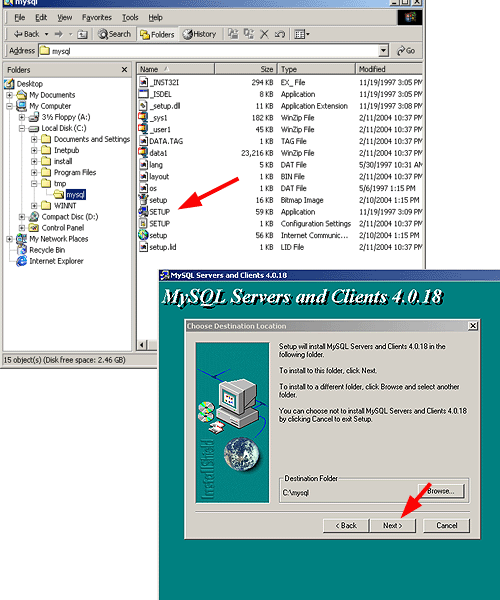Open the Favorites menu
Image resolution: width=500 pixels, height=600 pixels.
(96, 18)
